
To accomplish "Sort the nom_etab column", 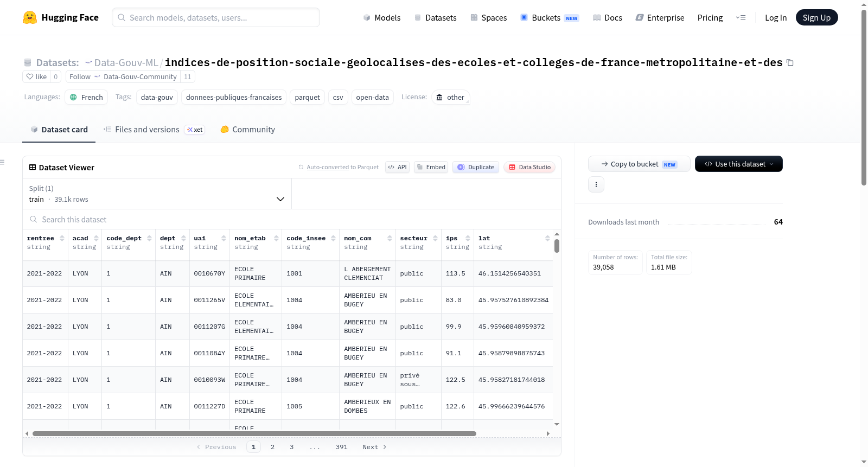I will pyautogui.click(x=276, y=238).
